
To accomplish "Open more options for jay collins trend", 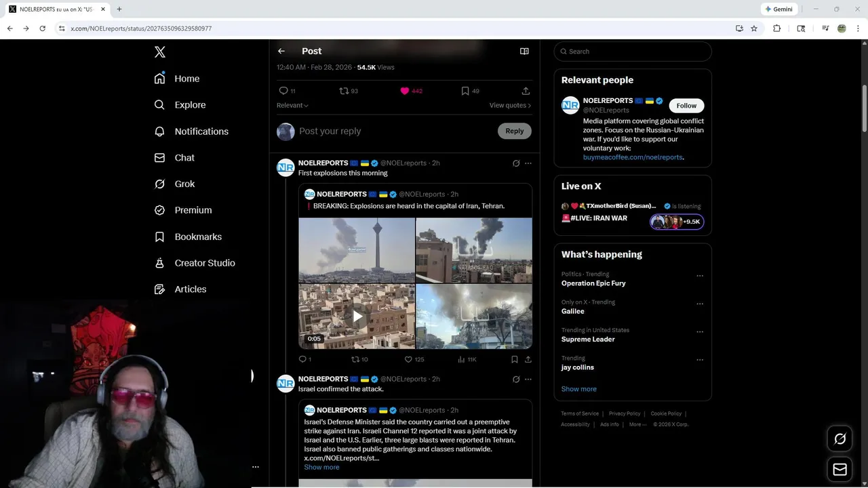I will (x=700, y=360).
